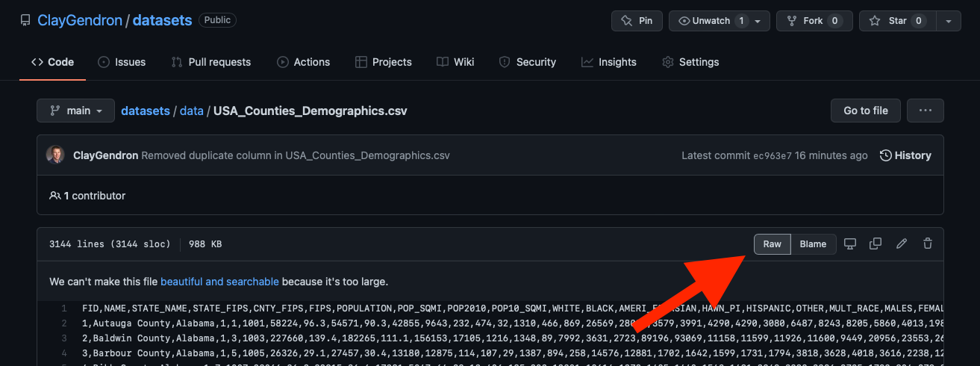Open the Wiki tab

[x=455, y=62]
